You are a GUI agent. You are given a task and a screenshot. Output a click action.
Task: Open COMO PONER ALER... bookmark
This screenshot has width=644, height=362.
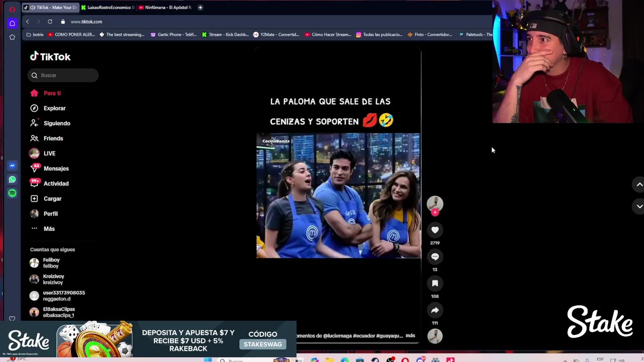tap(71, 35)
